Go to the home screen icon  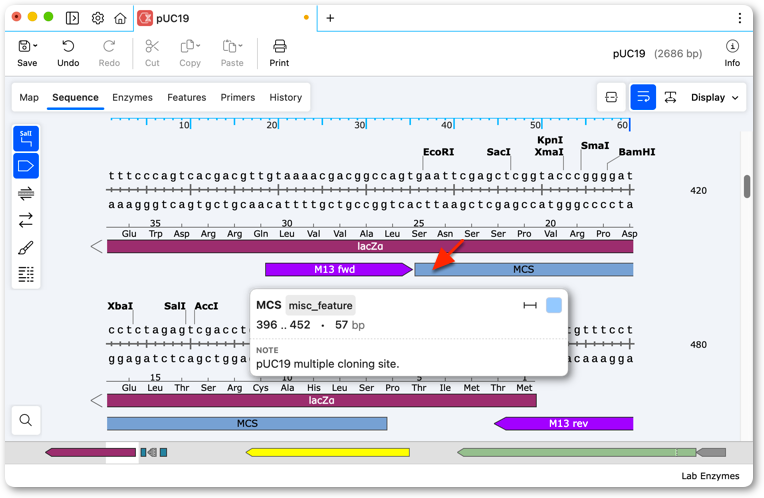120,18
